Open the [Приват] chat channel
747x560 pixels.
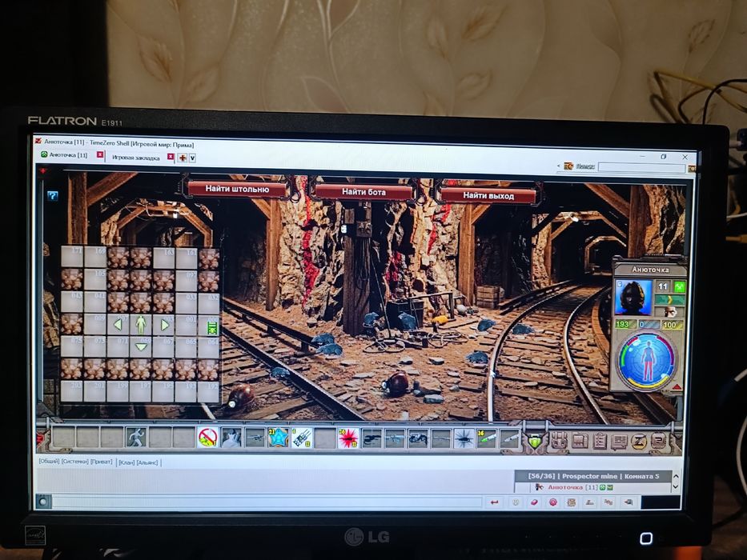(102, 462)
